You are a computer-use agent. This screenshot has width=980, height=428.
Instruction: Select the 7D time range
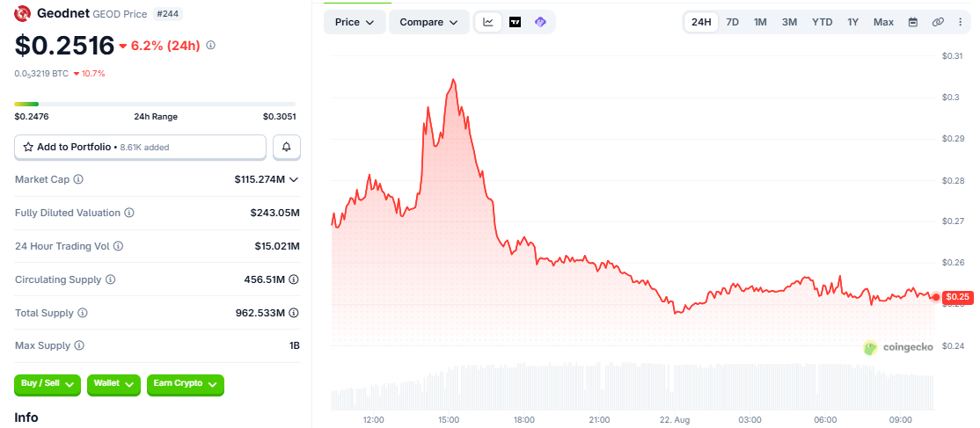tap(733, 22)
